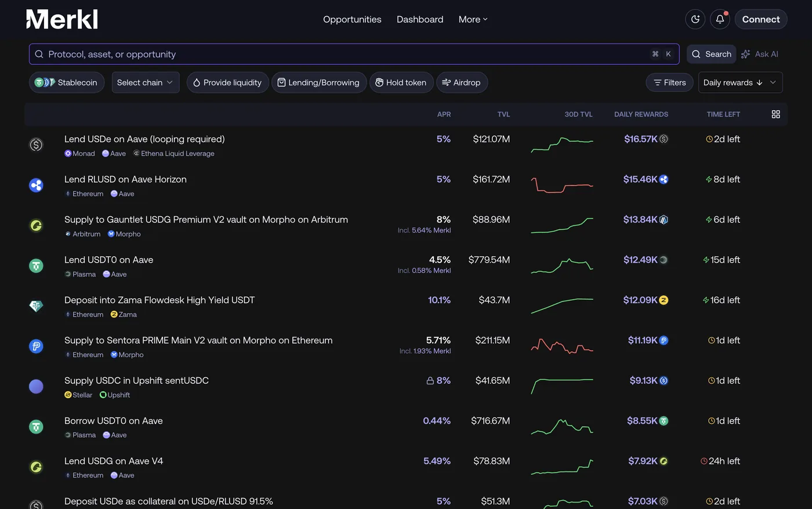The width and height of the screenshot is (812, 509).
Task: Click the Connect wallet button
Action: [x=761, y=19]
